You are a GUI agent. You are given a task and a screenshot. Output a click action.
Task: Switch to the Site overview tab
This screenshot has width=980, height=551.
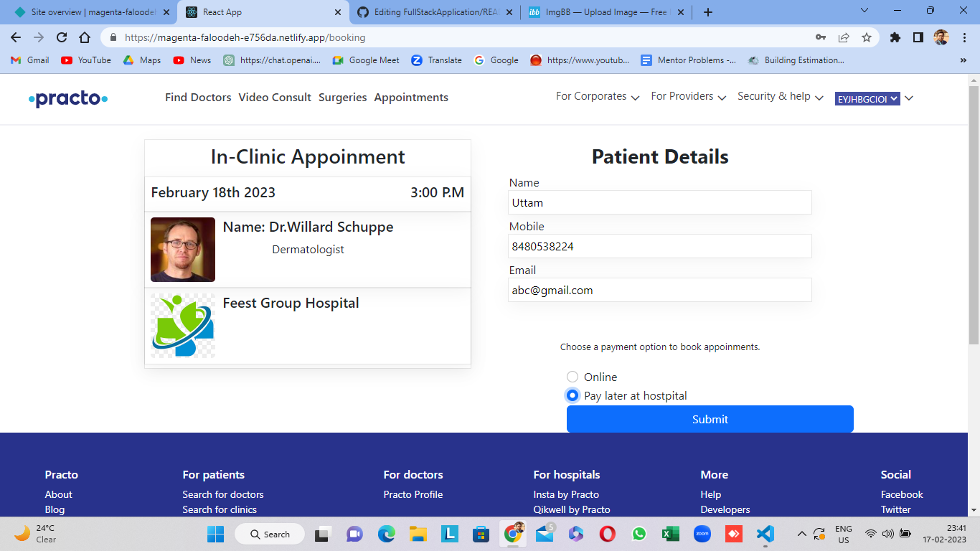click(x=93, y=12)
